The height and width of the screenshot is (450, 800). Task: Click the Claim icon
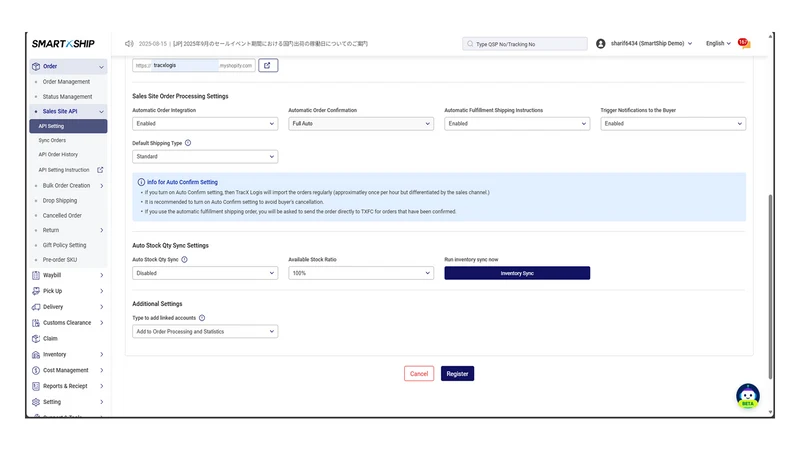point(36,338)
